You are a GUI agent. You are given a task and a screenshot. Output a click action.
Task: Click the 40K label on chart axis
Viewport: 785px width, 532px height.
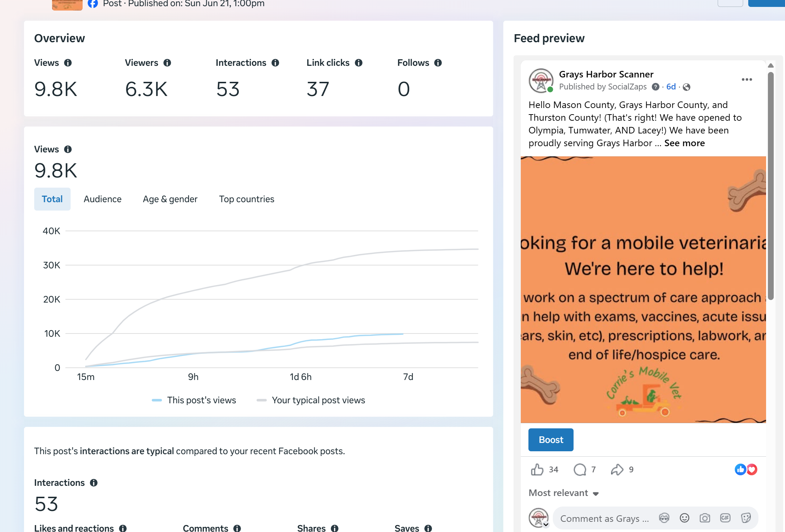point(51,231)
